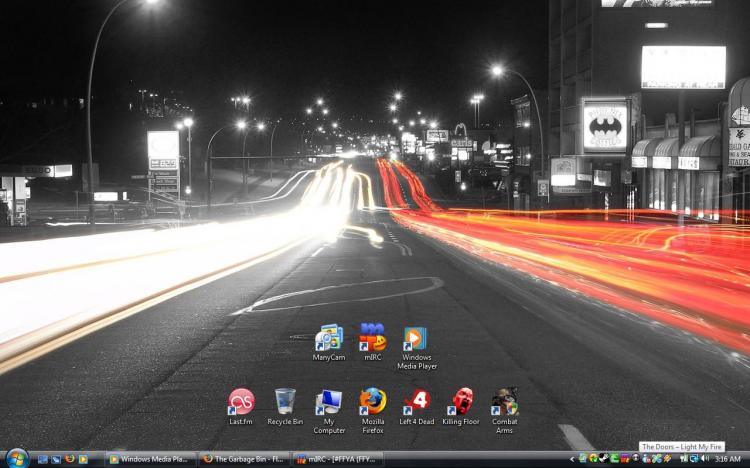The width and height of the screenshot is (750, 468).
Task: Open the Windows Start menu orb
Action: pos(16,459)
